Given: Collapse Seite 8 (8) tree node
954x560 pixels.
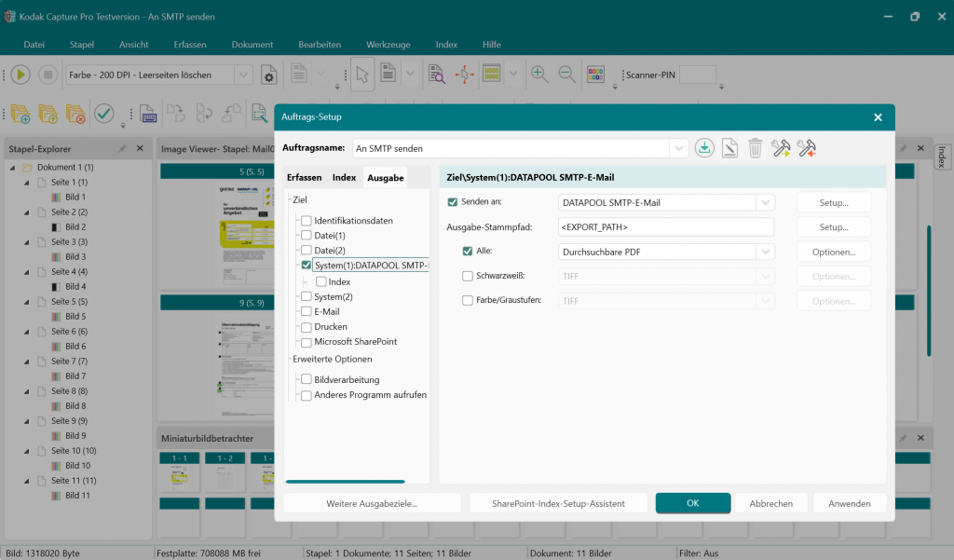Looking at the screenshot, I should point(27,391).
